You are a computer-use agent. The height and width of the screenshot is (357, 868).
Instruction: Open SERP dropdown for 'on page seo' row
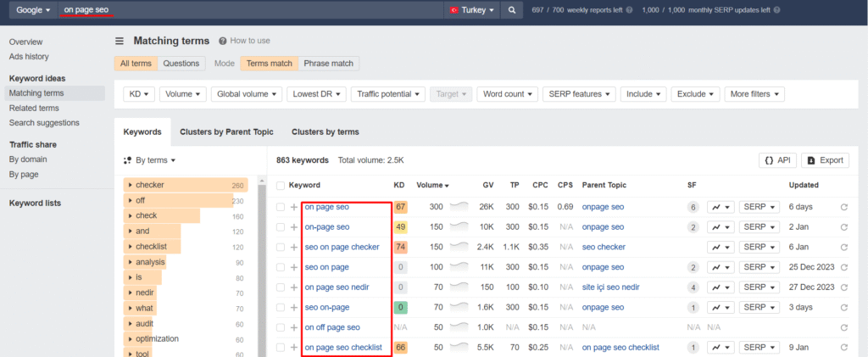tap(759, 207)
